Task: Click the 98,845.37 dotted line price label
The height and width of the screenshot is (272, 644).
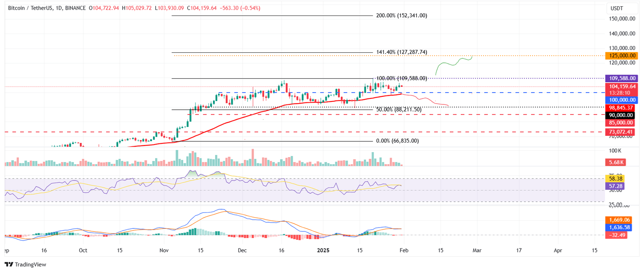Action: (x=621, y=108)
